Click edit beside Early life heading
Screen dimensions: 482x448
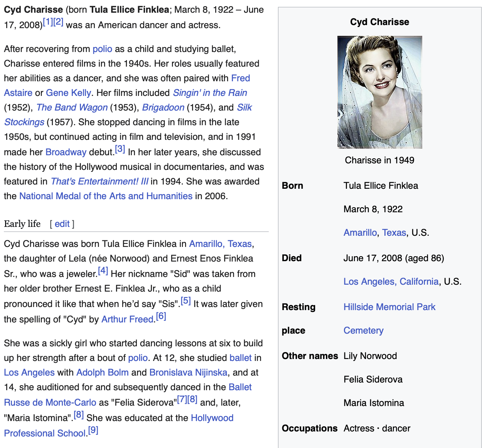point(62,224)
